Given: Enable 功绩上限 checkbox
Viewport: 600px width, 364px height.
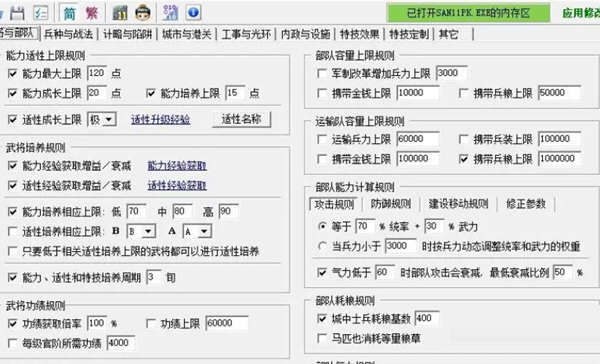Looking at the screenshot, I should point(151,324).
